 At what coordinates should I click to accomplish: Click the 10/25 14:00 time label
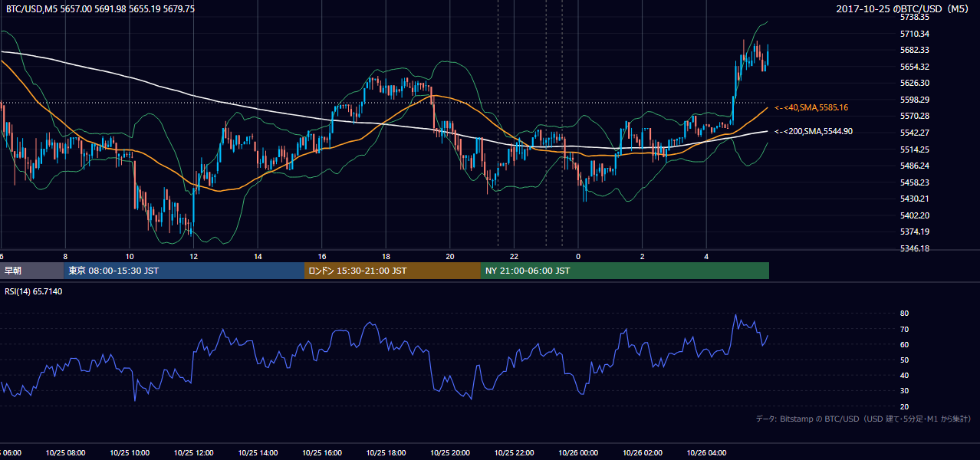point(258,453)
